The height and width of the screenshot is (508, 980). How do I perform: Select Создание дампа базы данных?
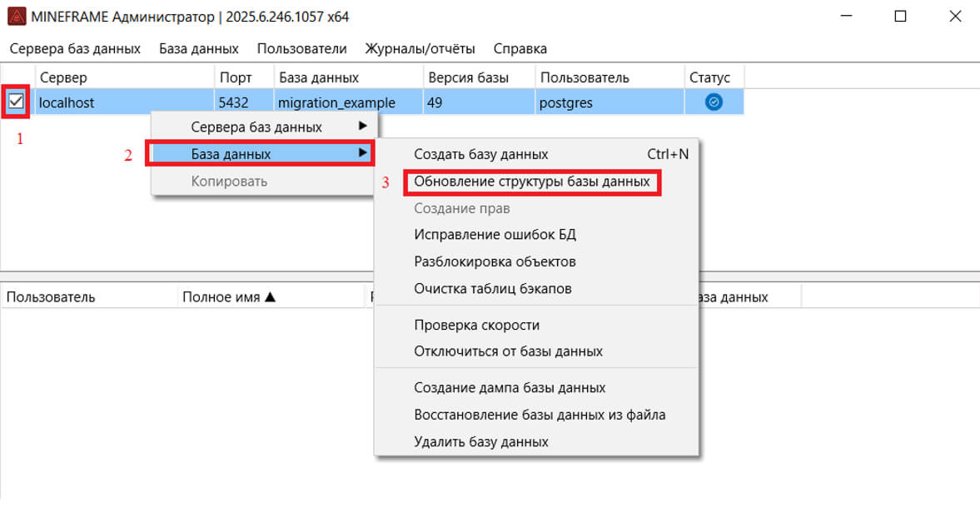[536, 387]
